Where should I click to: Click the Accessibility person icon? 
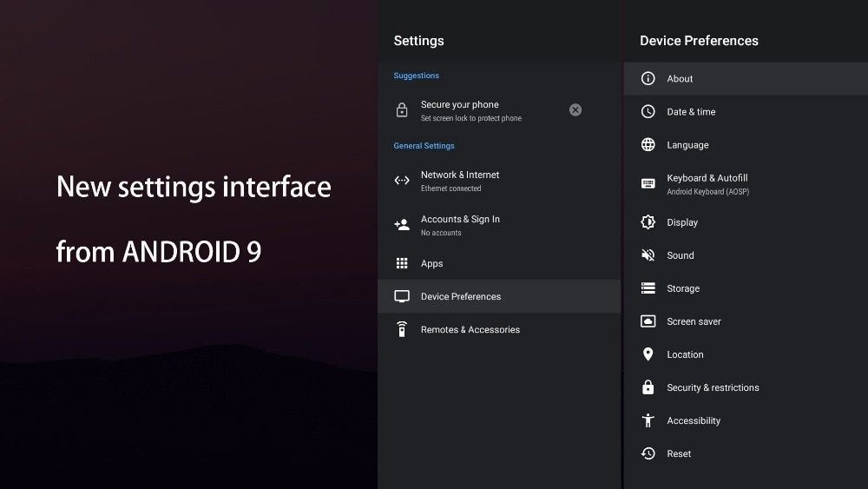(648, 420)
